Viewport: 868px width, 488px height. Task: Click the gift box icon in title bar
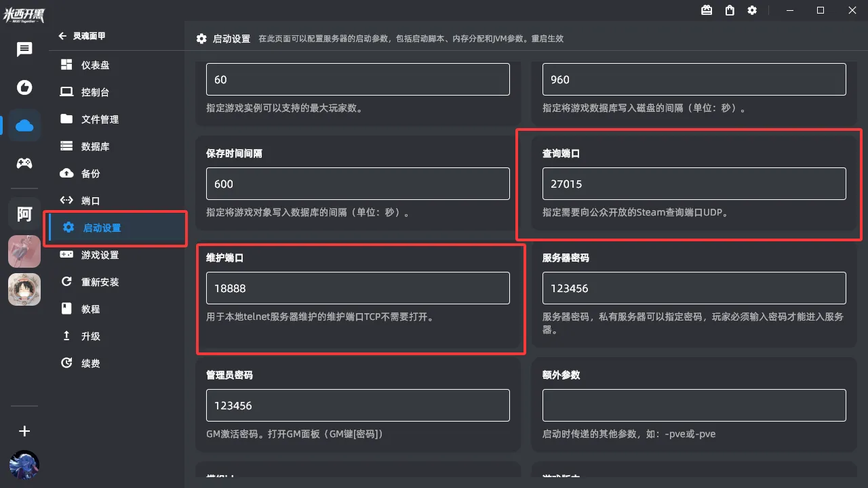click(707, 10)
